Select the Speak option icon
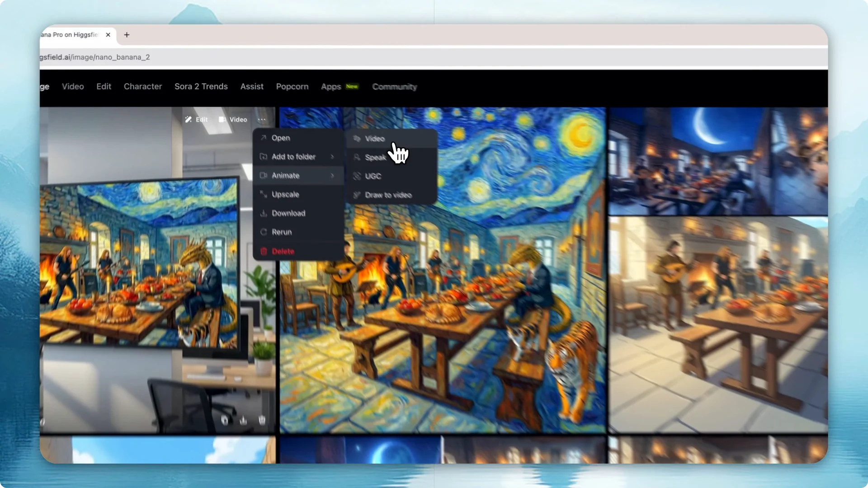868x488 pixels. pos(357,157)
